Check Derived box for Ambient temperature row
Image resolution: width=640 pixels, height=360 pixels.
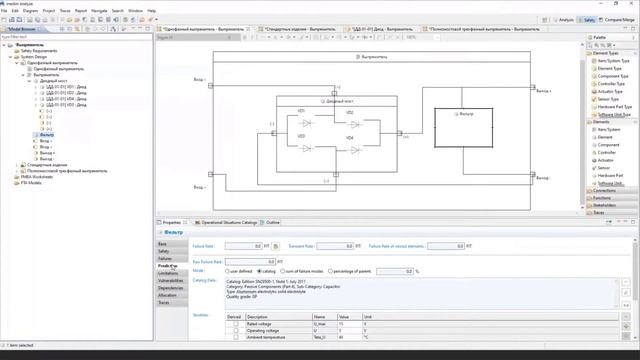[236, 338]
